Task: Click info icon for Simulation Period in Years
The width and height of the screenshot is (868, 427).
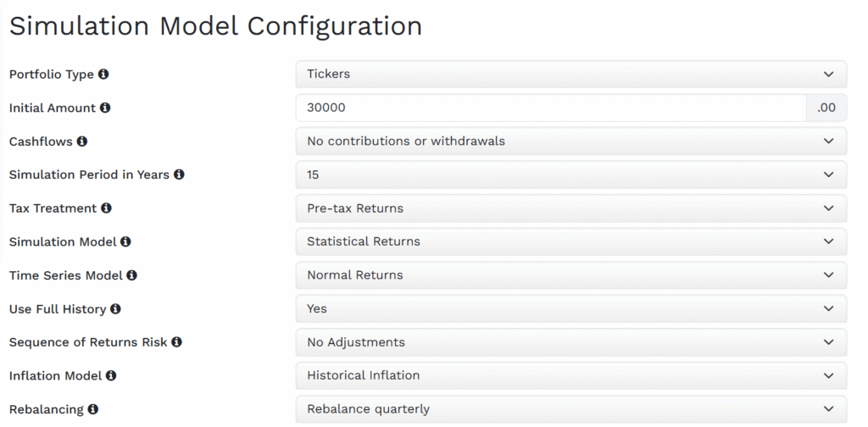Action: pos(179,175)
